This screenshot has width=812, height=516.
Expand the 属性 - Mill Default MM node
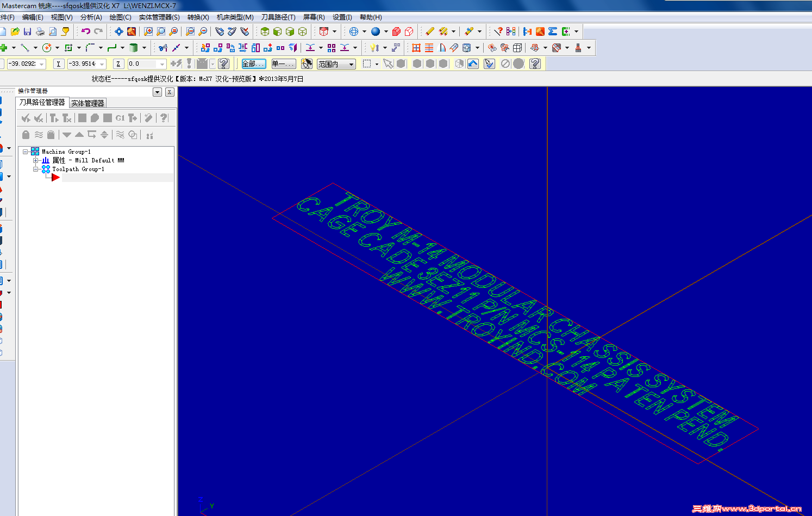(x=36, y=160)
